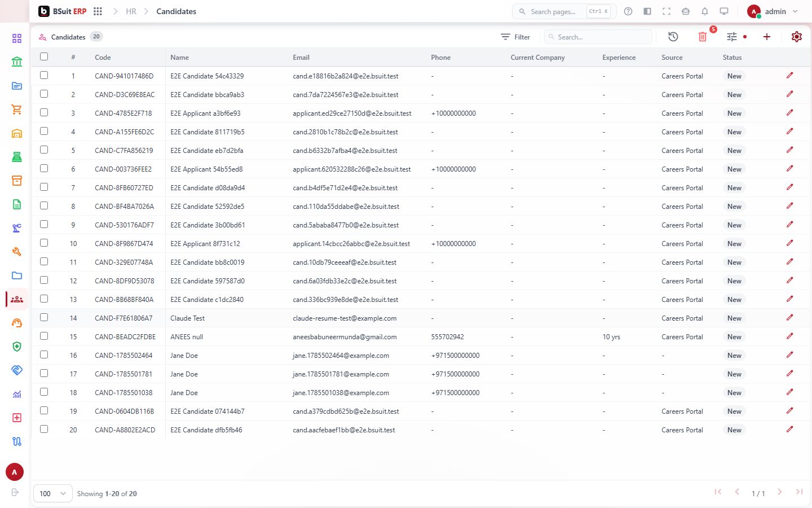Screen dimensions: 812x508
Task: Open the shopping cart module in sidebar
Action: point(17,110)
